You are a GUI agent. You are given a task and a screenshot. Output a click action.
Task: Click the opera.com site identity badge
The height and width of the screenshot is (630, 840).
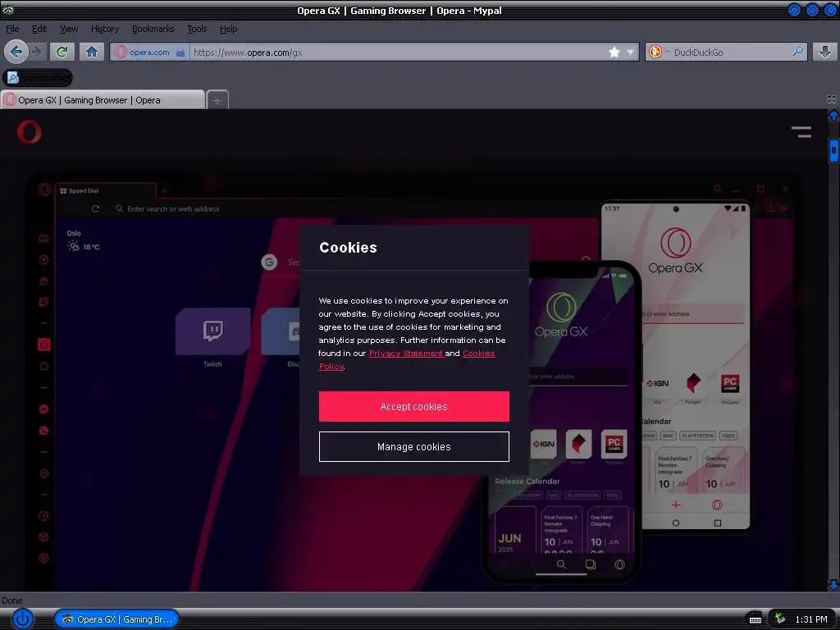(143, 52)
